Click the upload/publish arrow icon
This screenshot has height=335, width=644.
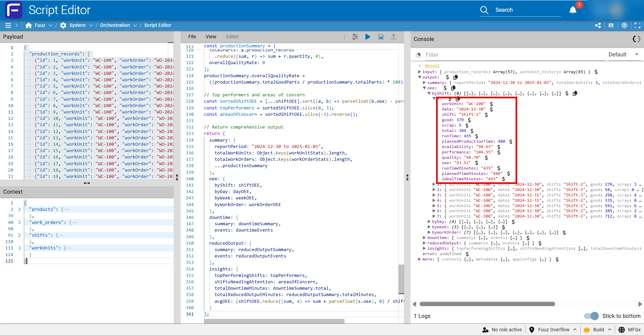pos(393,37)
